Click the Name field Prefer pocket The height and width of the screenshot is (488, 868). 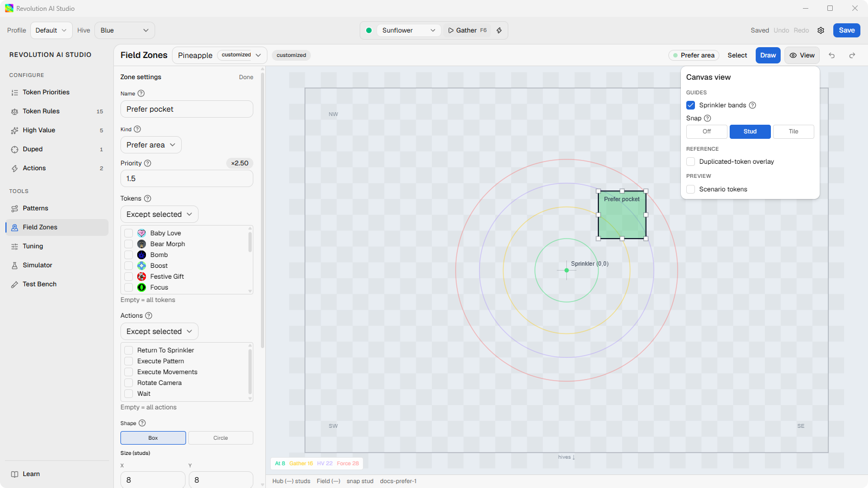(187, 109)
